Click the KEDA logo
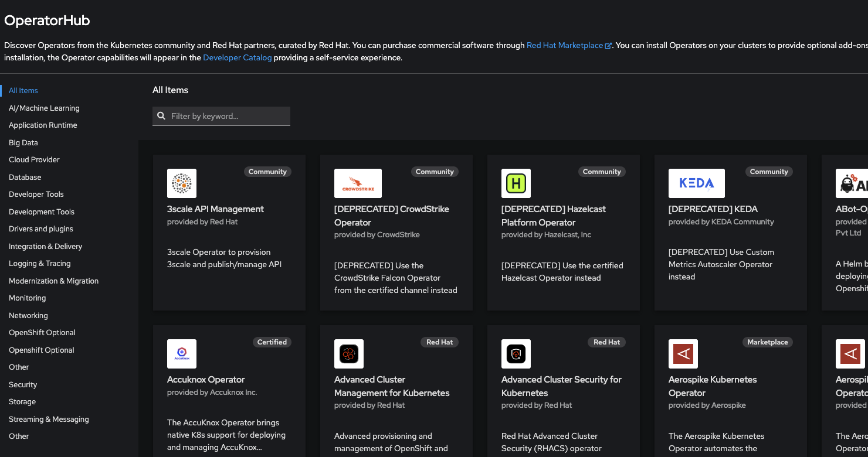This screenshot has height=457, width=868. click(x=697, y=183)
